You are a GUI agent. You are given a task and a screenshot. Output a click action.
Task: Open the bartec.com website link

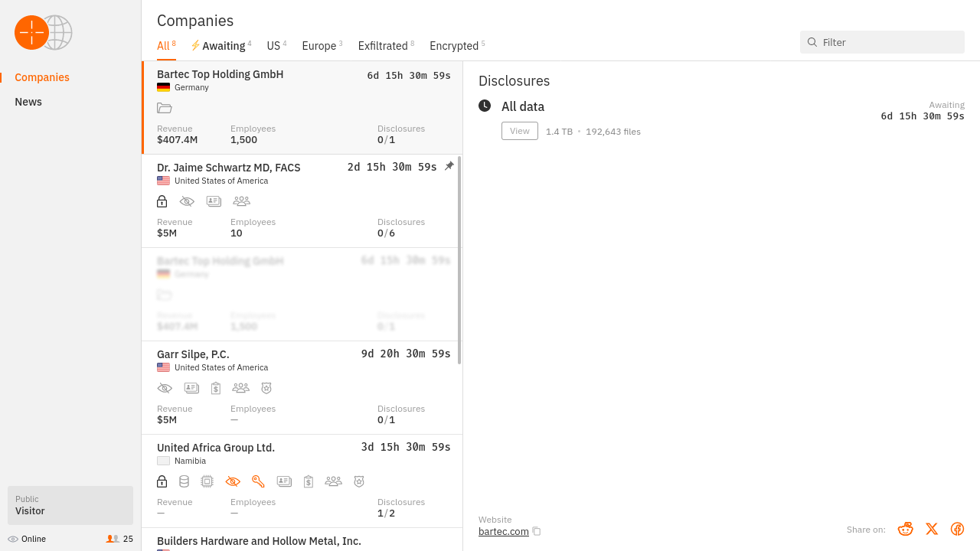tap(504, 531)
